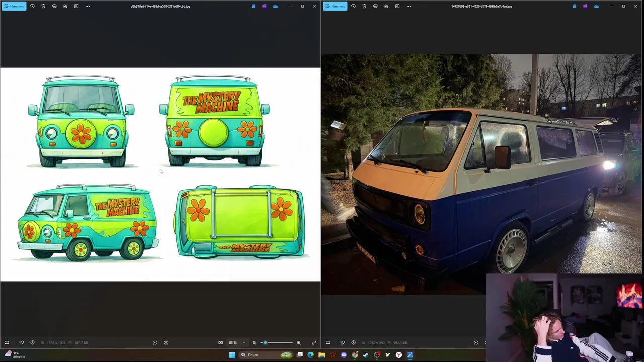Open Microsoft Edge from the taskbar
Viewport: 644px width, 362px height.
click(x=310, y=355)
